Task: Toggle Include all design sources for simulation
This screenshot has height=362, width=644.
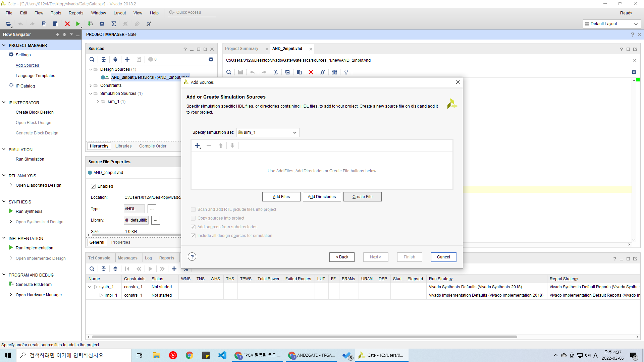Action: coord(193,236)
